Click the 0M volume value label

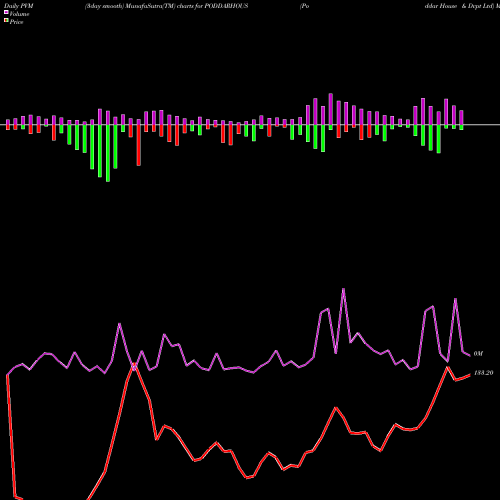(478, 354)
